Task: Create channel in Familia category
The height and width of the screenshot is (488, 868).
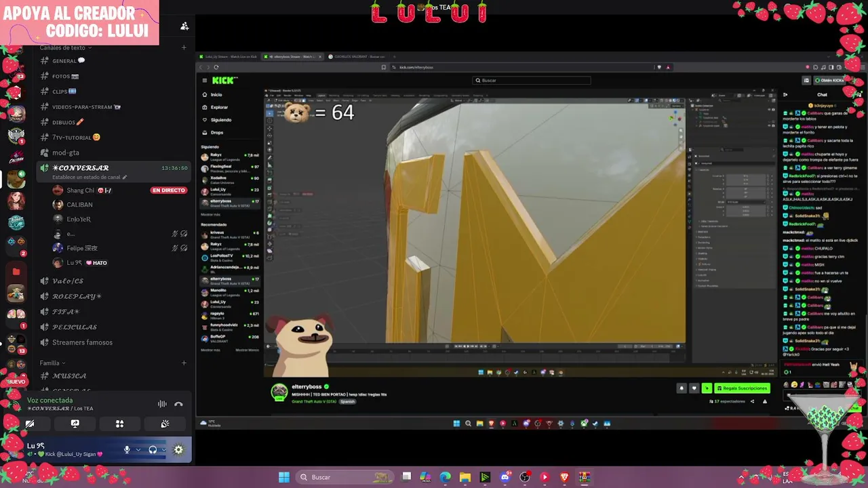Action: tap(184, 363)
